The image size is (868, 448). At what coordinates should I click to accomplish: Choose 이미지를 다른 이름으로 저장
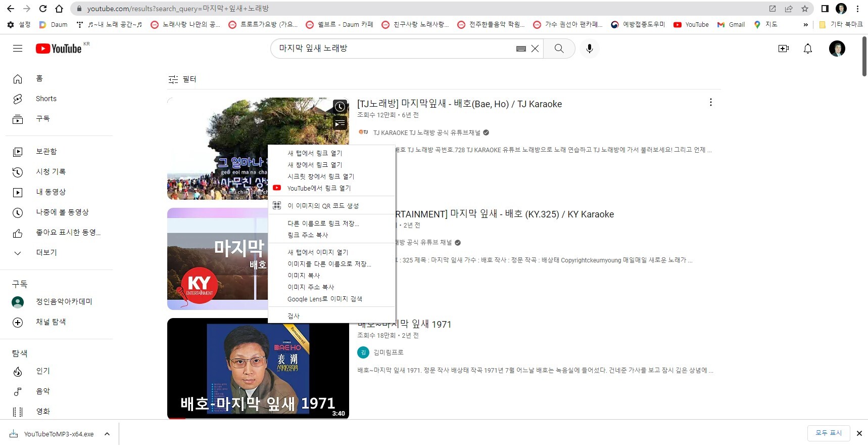(331, 264)
